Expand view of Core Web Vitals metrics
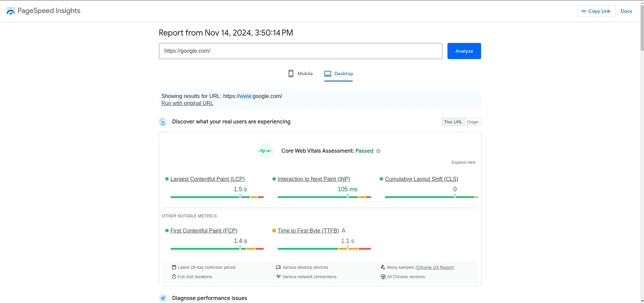The height and width of the screenshot is (303, 644). (x=463, y=162)
